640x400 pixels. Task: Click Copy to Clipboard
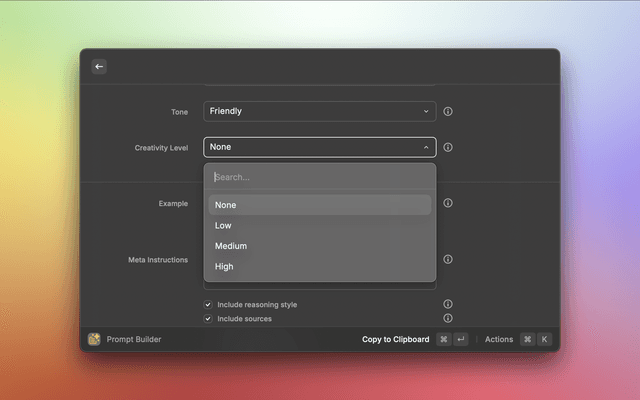(395, 339)
